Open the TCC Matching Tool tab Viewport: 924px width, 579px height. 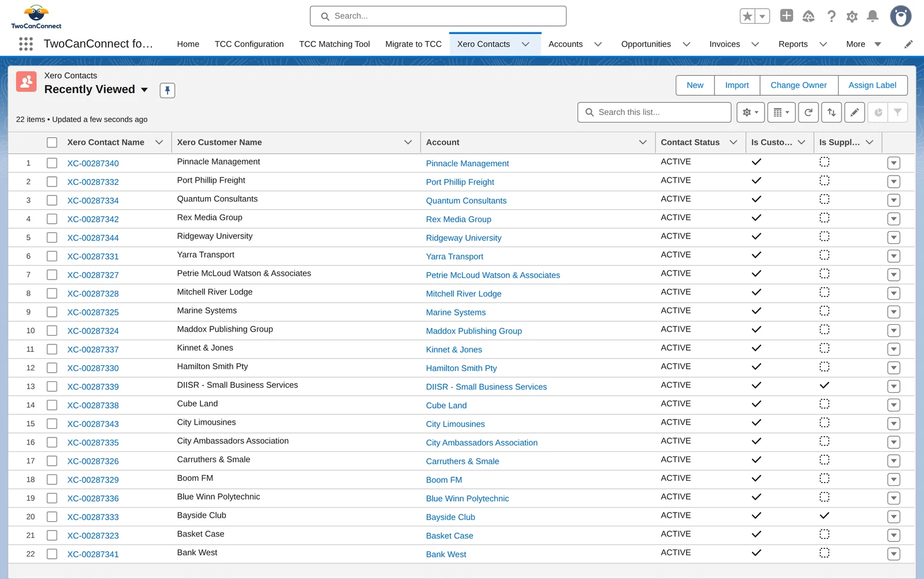(334, 44)
